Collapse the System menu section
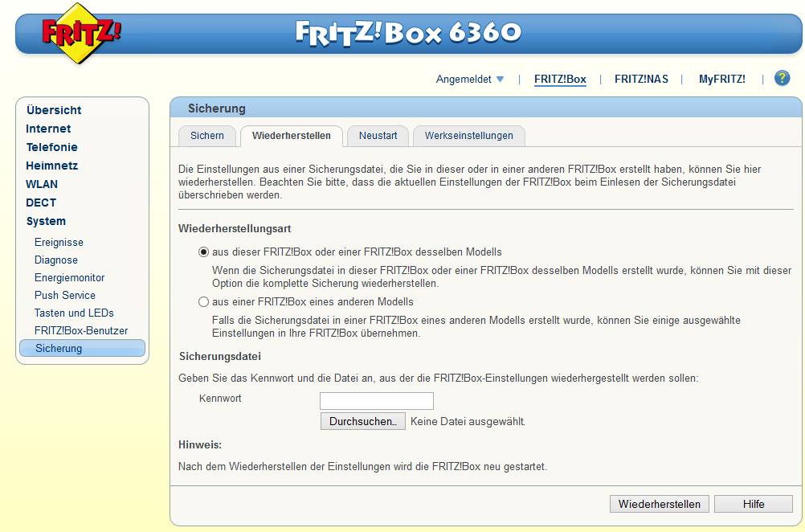Viewport: 805px width, 532px height. pos(46,221)
